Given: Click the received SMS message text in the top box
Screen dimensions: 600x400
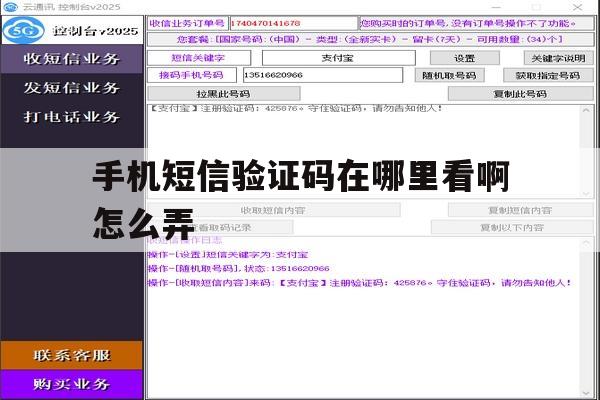Looking at the screenshot, I should tap(297, 108).
